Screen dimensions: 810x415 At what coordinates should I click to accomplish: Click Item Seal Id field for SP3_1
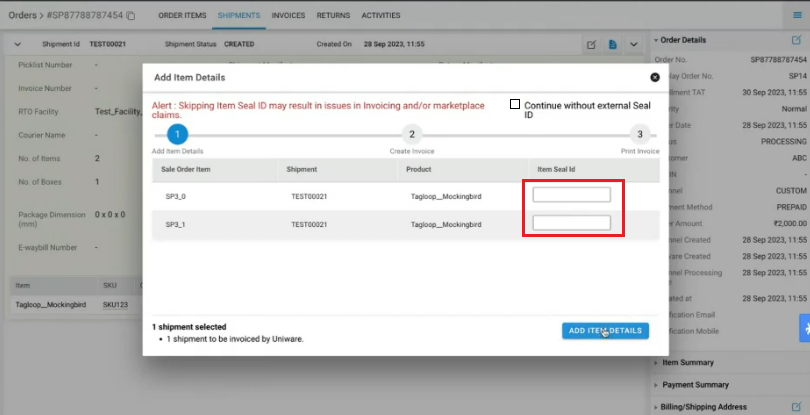[x=571, y=223]
